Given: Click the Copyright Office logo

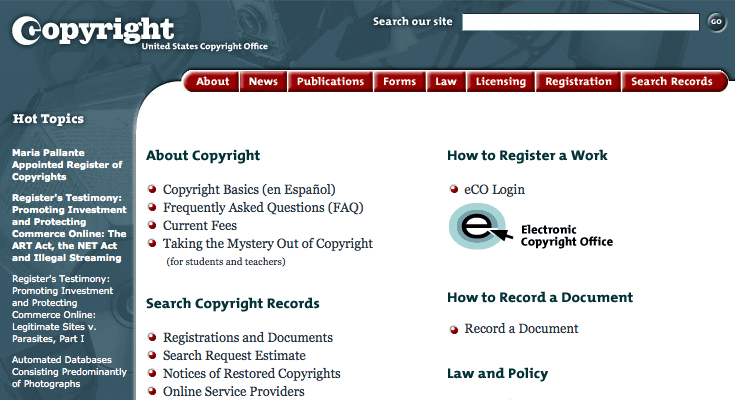Looking at the screenshot, I should click(93, 31).
